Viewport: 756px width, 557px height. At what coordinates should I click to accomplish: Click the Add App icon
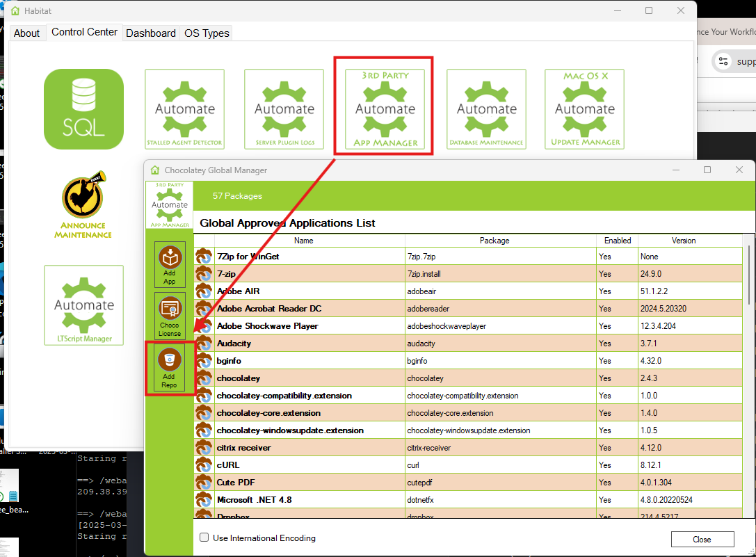170,264
